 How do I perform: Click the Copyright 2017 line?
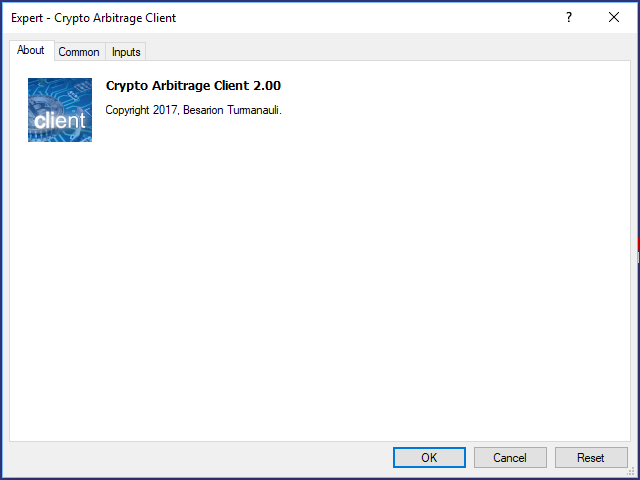tap(193, 110)
